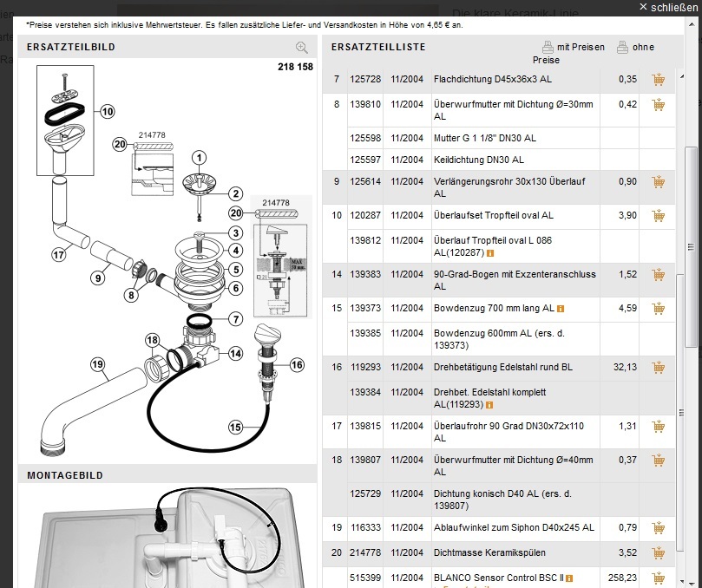Add Dichtmasse Keramikspülen to the cart
The width and height of the screenshot is (702, 588).
click(x=658, y=552)
